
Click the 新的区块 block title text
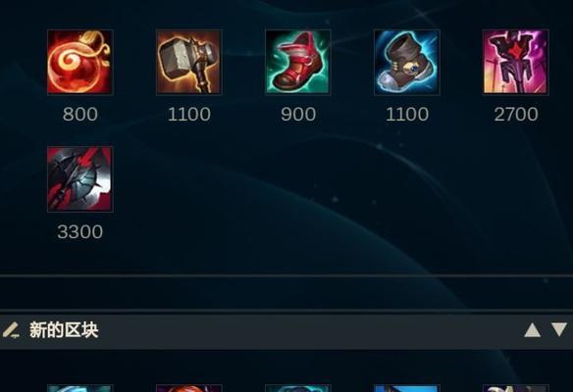pos(64,330)
